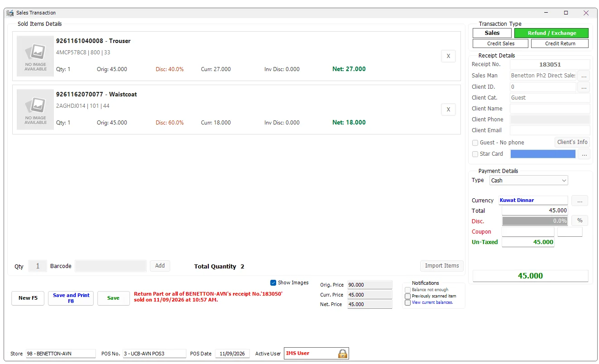This screenshot has height=364, width=599.
Task: Choose Credit Return transaction type
Action: click(560, 43)
